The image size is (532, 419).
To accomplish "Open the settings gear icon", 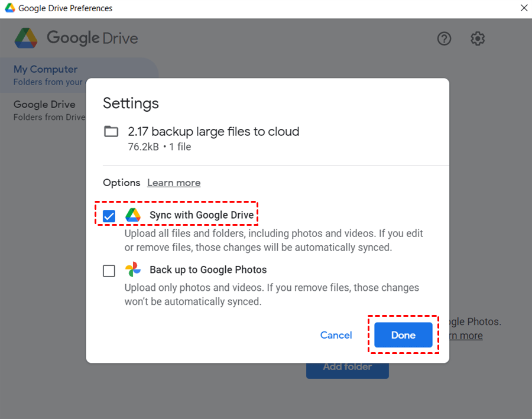I will point(478,38).
